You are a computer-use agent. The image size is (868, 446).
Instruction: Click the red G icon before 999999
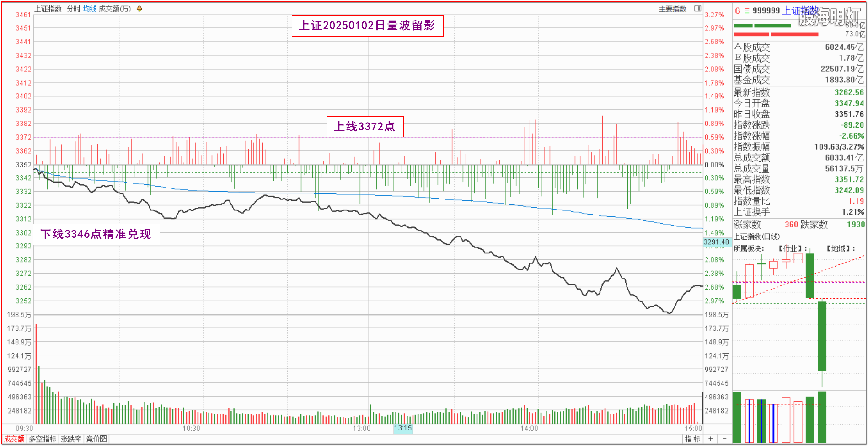pos(737,11)
